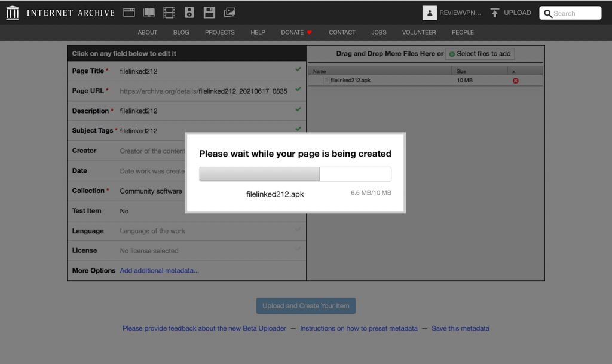
Task: Open the CONTACT menu item
Action: [342, 32]
